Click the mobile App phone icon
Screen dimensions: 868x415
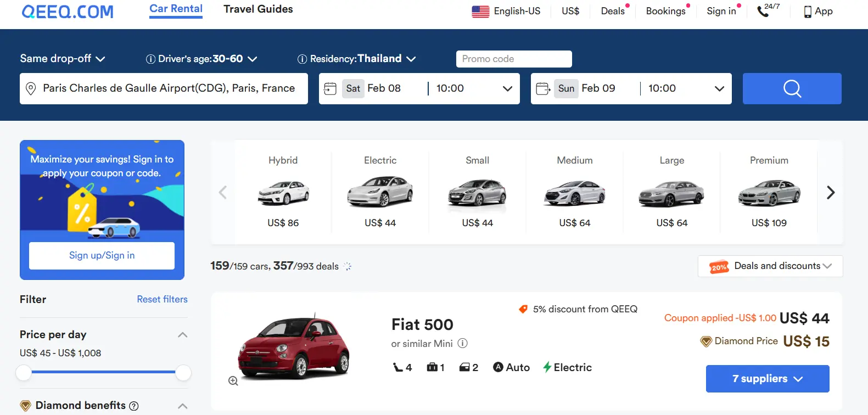pos(808,12)
